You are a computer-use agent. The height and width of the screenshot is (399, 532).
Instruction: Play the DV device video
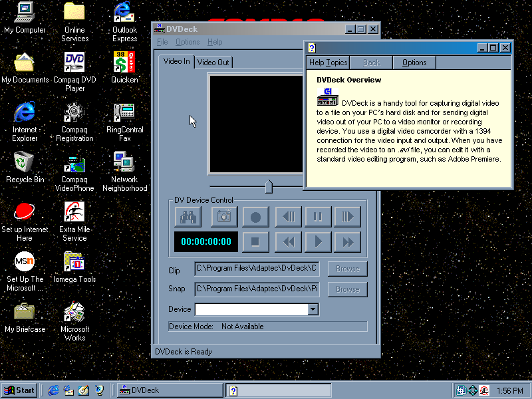tap(318, 242)
